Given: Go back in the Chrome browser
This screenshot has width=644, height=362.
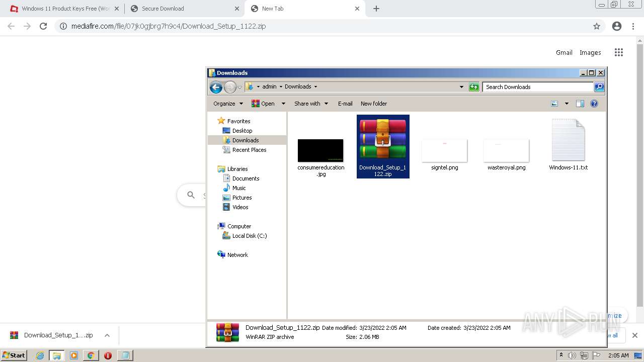Looking at the screenshot, I should [x=11, y=26].
